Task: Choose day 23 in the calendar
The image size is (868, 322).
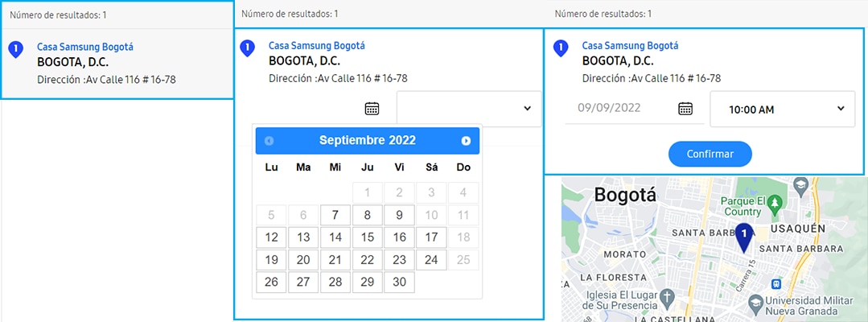Action: click(x=399, y=260)
